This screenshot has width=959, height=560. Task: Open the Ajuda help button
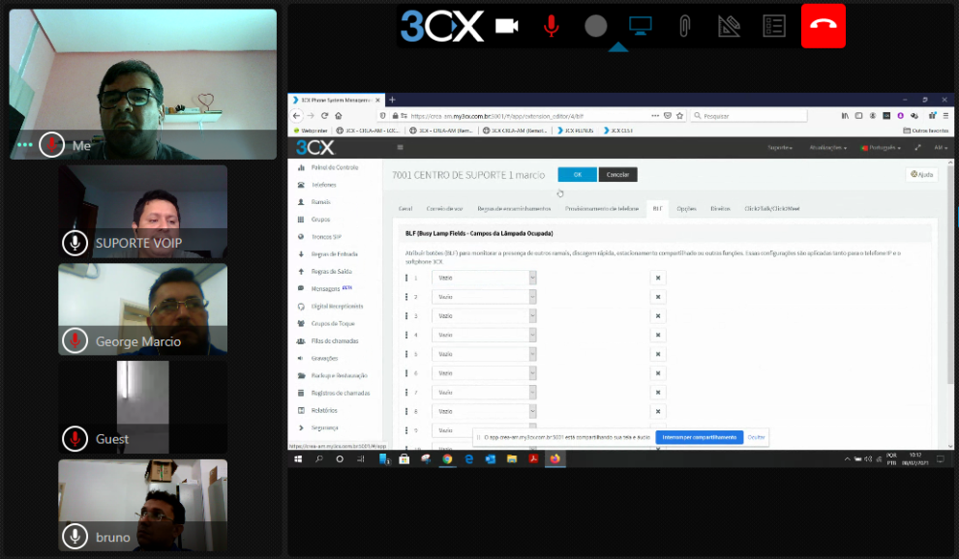(x=921, y=174)
